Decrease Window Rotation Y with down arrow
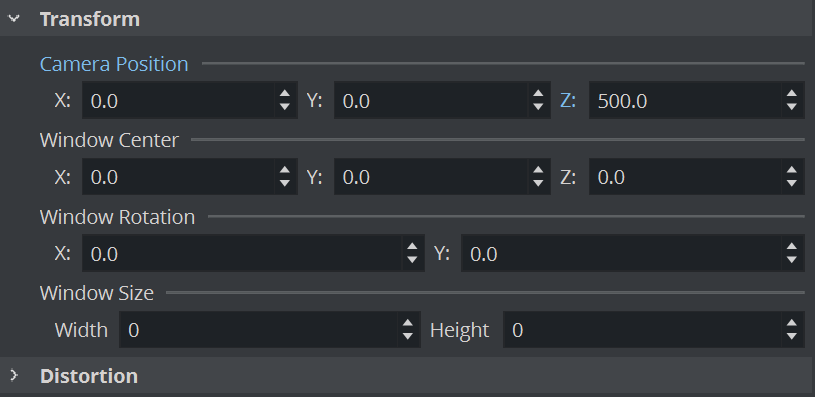The height and width of the screenshot is (397, 815). coord(792,259)
